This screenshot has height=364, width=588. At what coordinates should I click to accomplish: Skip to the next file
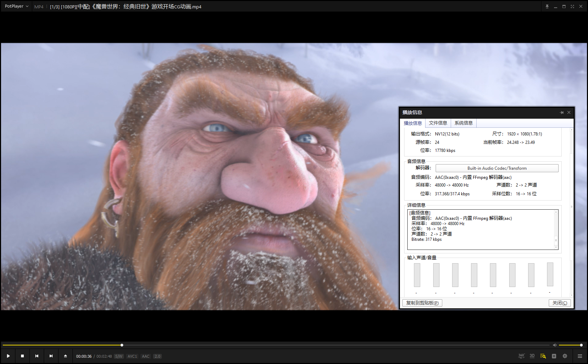click(x=51, y=356)
